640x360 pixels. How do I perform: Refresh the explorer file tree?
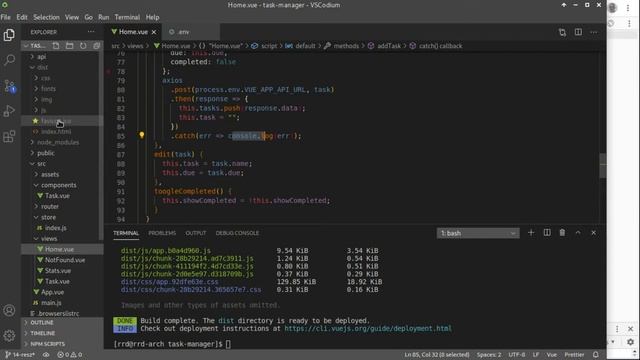pos(83,46)
